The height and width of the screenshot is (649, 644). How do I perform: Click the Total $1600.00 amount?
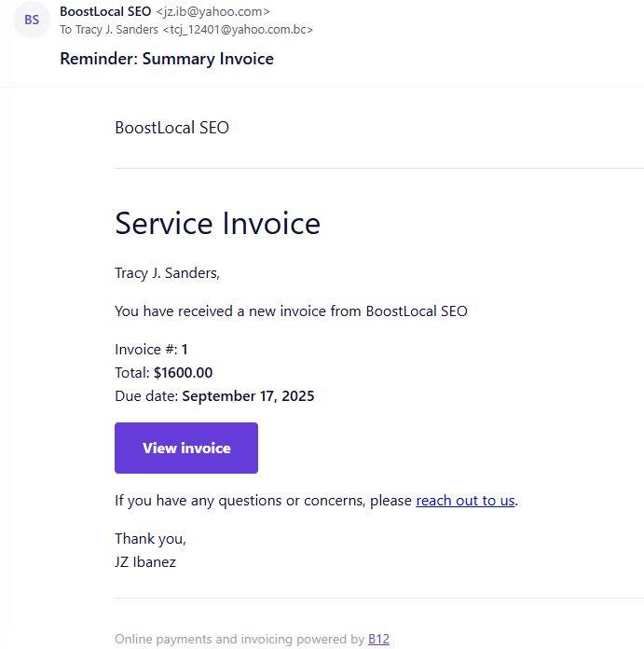(x=183, y=373)
